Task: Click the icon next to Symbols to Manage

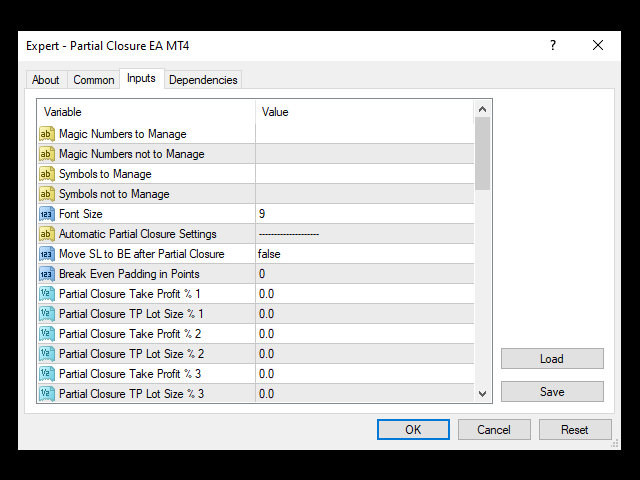Action: (46, 174)
